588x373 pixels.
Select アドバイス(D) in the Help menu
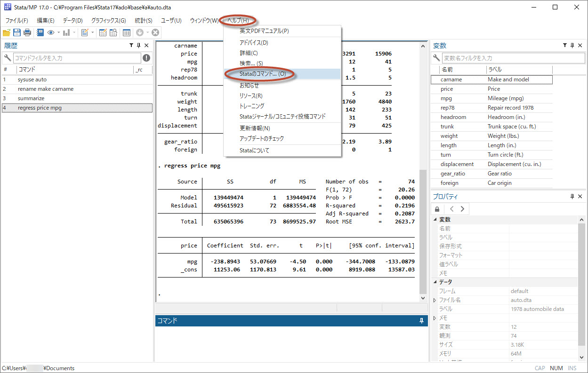click(282, 43)
